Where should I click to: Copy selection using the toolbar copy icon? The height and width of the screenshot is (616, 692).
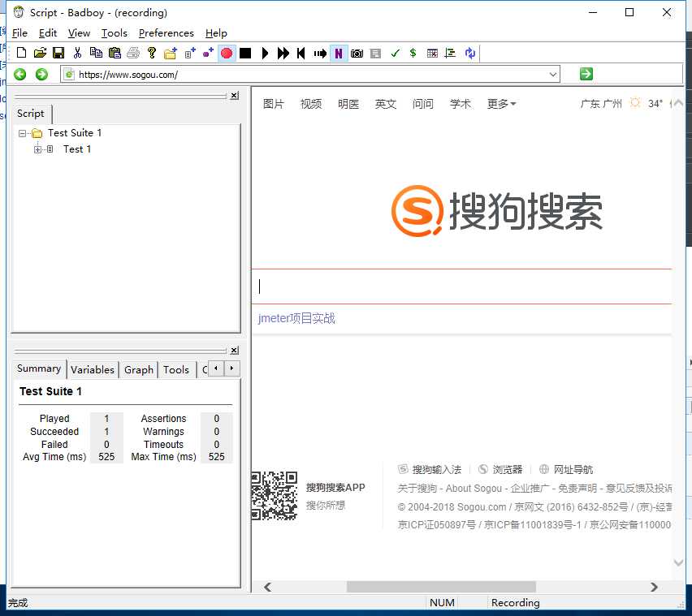tap(96, 53)
